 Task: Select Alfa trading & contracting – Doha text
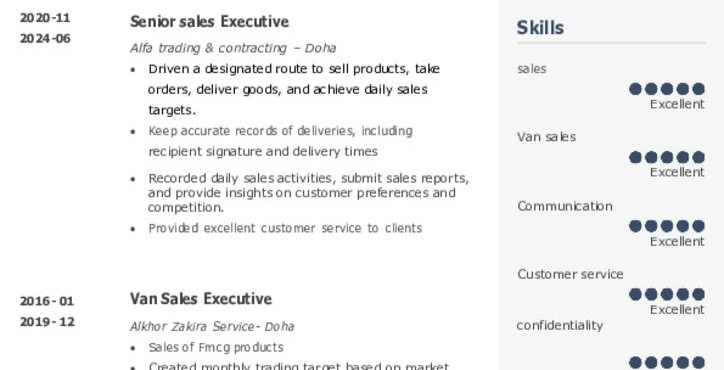(233, 48)
